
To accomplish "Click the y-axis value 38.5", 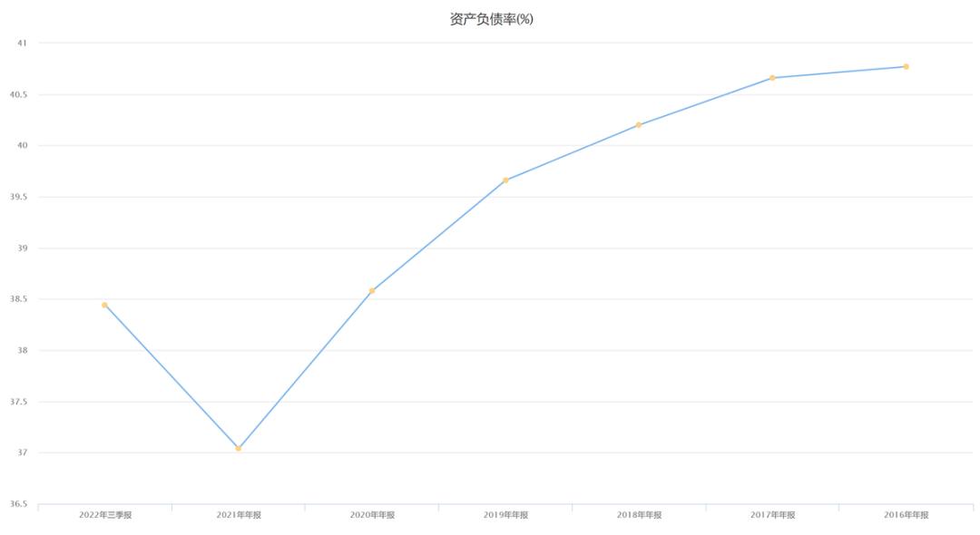I will pos(19,299).
